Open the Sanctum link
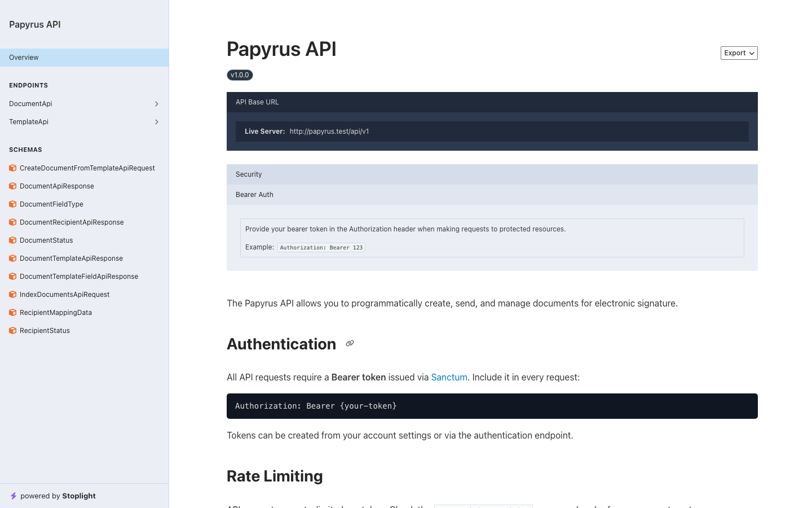Viewport: 812px width, 508px height. tap(449, 377)
